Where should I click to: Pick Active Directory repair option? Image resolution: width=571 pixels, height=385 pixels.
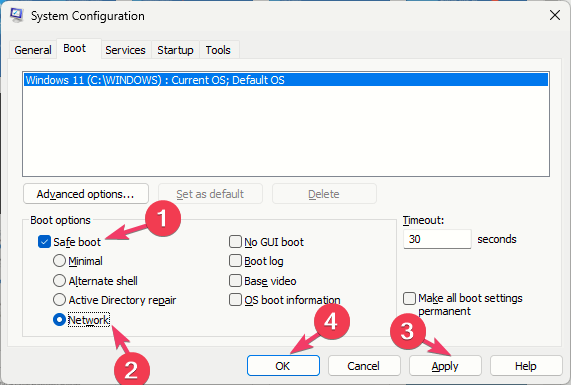coord(59,300)
